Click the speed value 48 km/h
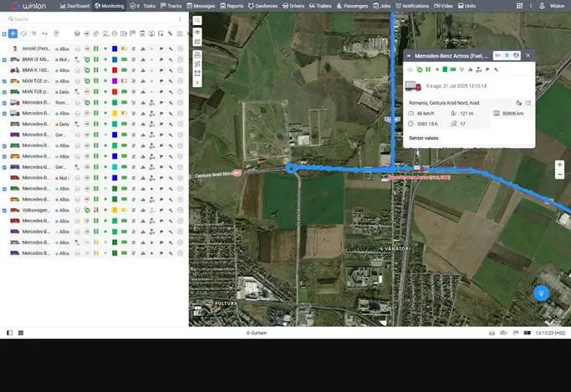The height and width of the screenshot is (392, 571). pyautogui.click(x=426, y=114)
